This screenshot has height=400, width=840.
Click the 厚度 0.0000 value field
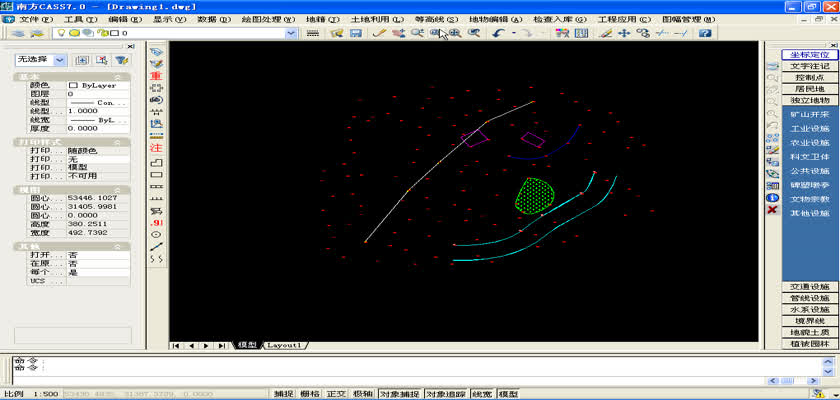pyautogui.click(x=98, y=129)
